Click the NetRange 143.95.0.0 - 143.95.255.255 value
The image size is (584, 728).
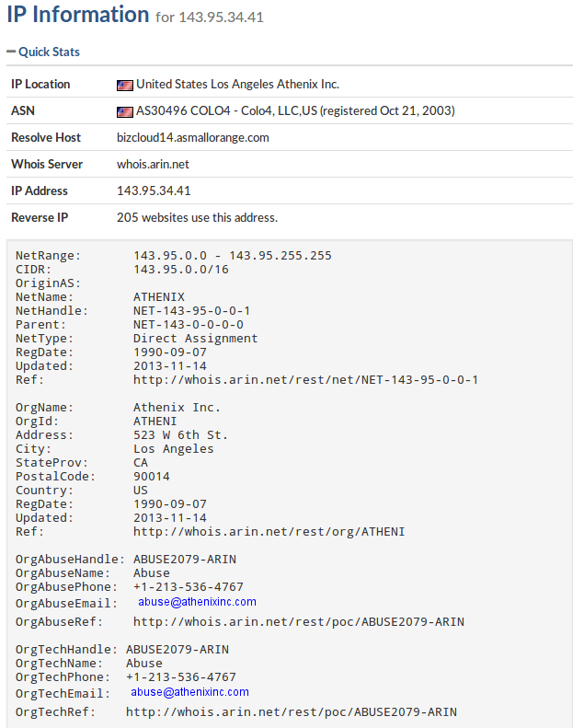[233, 255]
